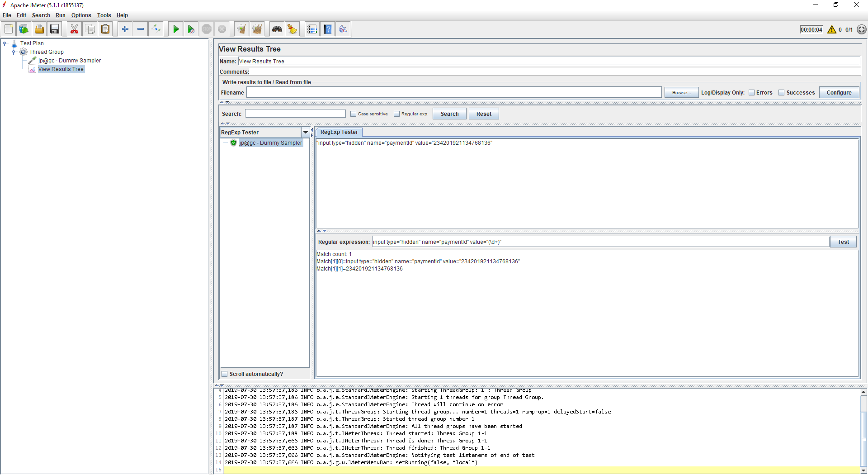Open Search with binoculars icon

point(277,29)
